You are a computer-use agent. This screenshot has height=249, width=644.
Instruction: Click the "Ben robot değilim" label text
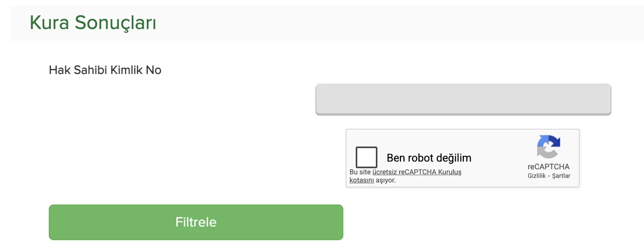click(x=429, y=158)
